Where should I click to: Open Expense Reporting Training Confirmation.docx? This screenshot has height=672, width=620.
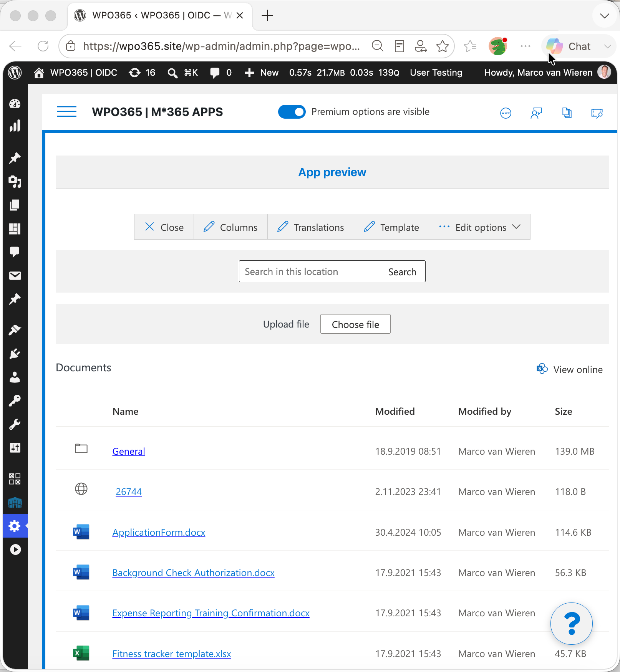point(211,613)
